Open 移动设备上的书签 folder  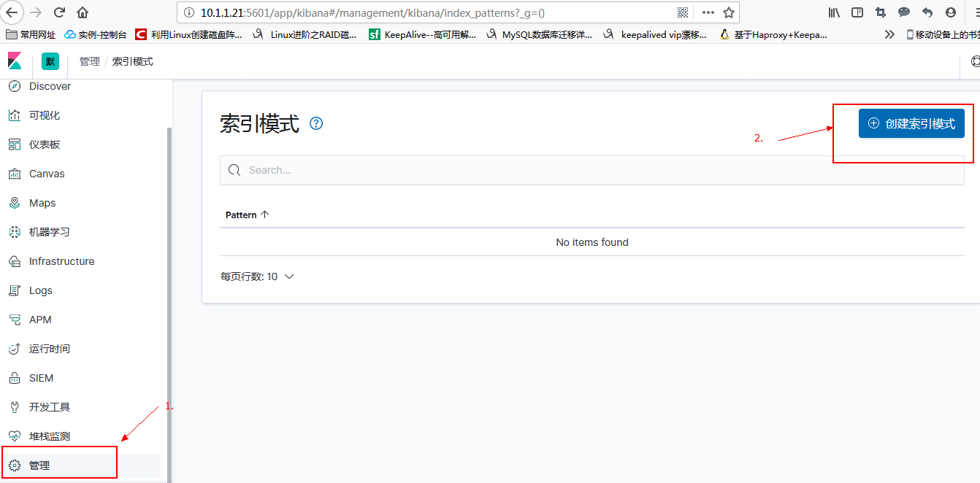point(942,34)
